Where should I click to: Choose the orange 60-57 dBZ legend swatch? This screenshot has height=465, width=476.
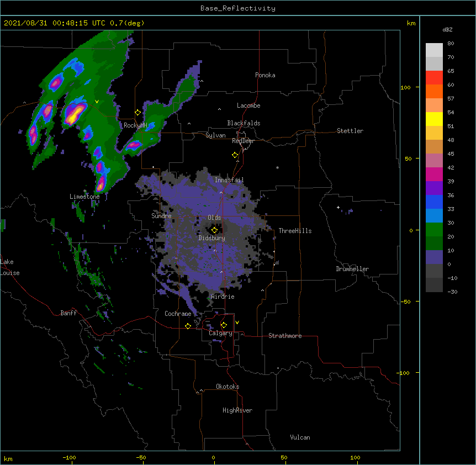point(434,91)
